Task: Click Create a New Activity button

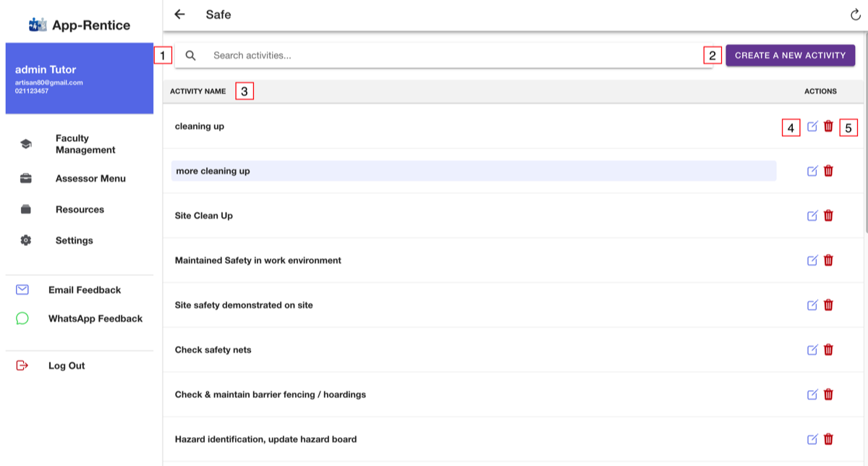Action: pos(790,56)
